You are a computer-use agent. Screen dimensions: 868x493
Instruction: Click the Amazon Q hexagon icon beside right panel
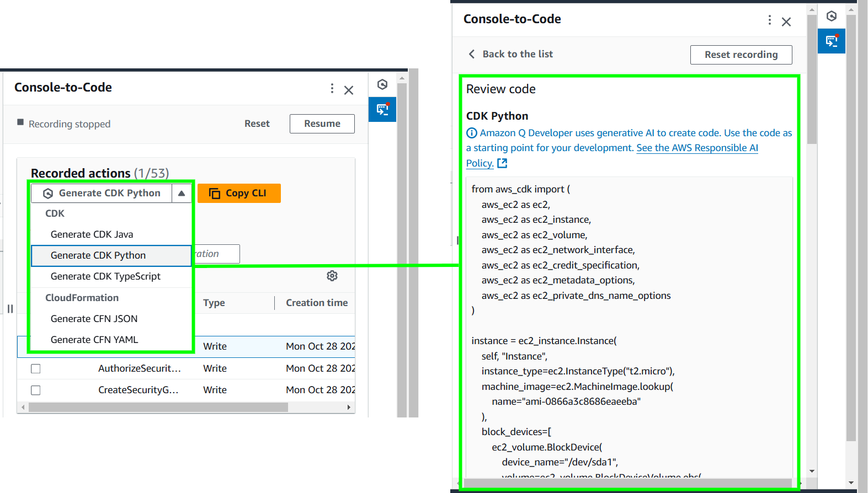(832, 16)
